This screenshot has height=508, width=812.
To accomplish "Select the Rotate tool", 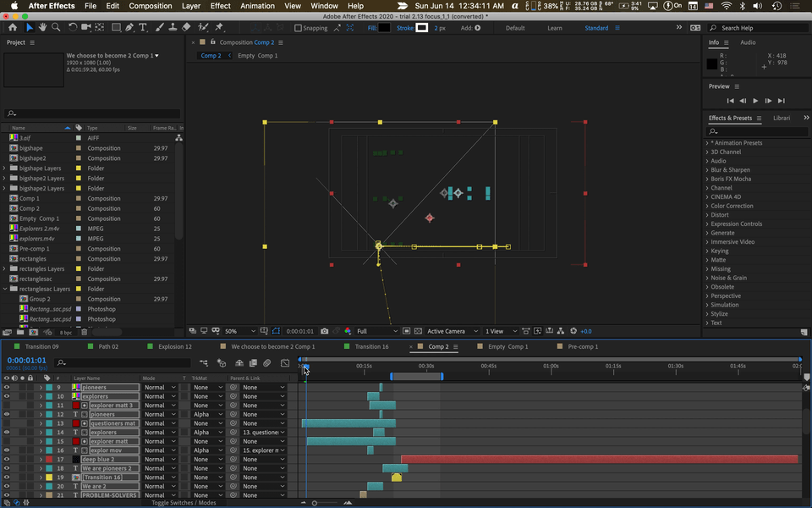I will pyautogui.click(x=72, y=27).
